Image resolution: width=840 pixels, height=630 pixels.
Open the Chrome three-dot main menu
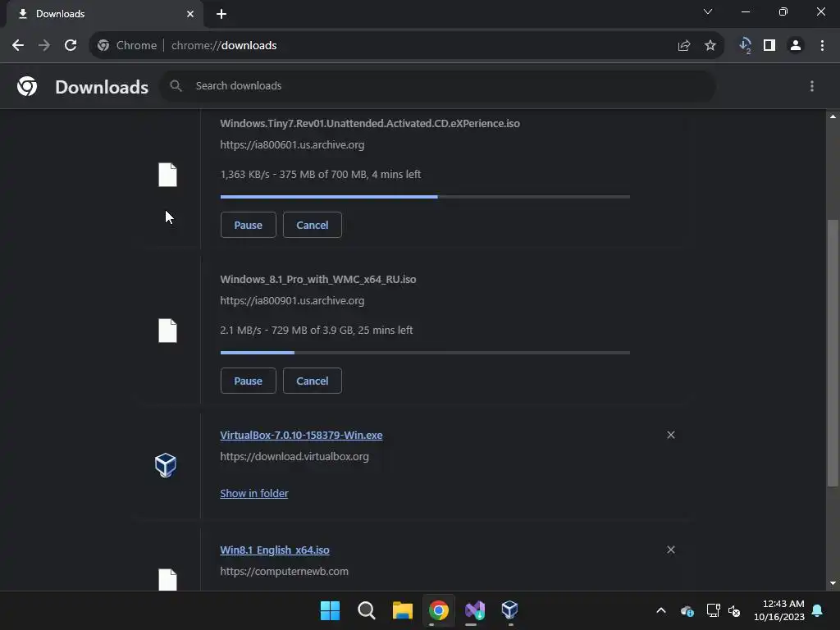point(822,46)
